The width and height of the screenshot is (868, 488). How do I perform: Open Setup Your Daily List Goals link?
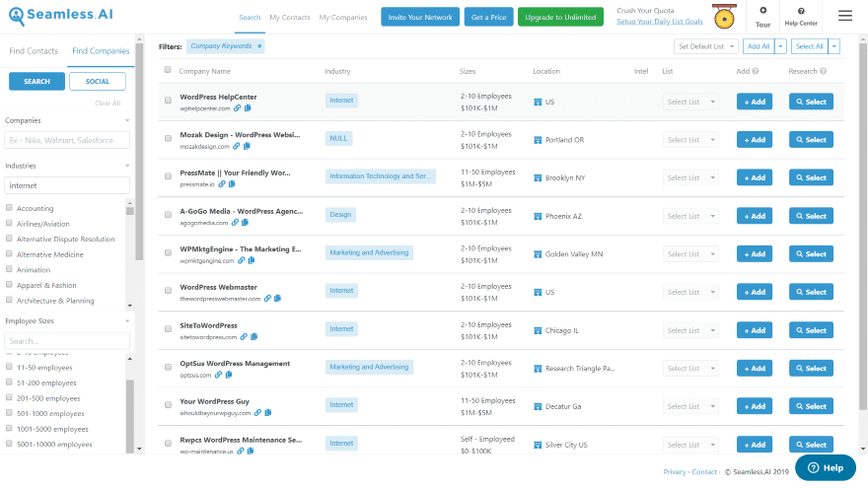(660, 22)
